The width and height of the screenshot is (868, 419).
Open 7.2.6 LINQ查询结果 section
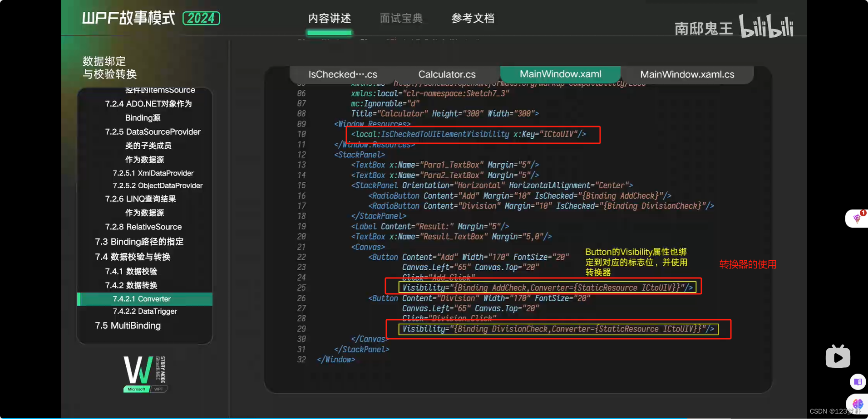[140, 199]
